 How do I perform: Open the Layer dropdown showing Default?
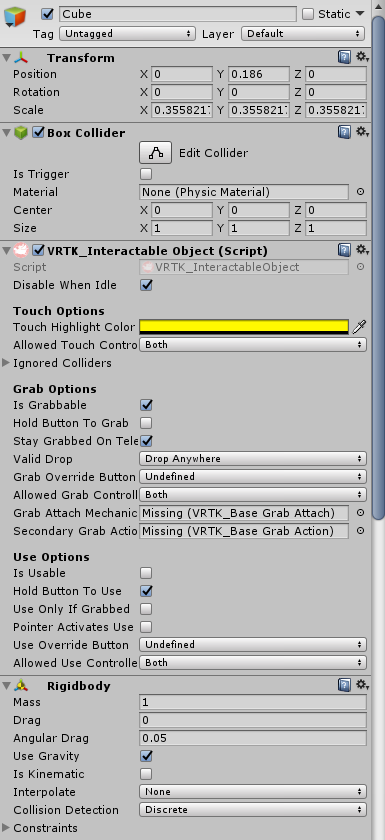pos(303,34)
